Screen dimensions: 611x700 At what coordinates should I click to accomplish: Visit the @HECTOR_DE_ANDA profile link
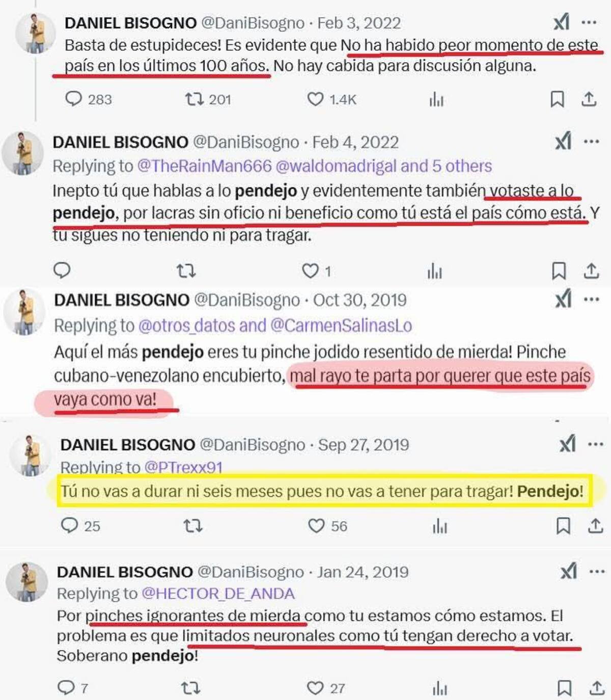pos(218,594)
